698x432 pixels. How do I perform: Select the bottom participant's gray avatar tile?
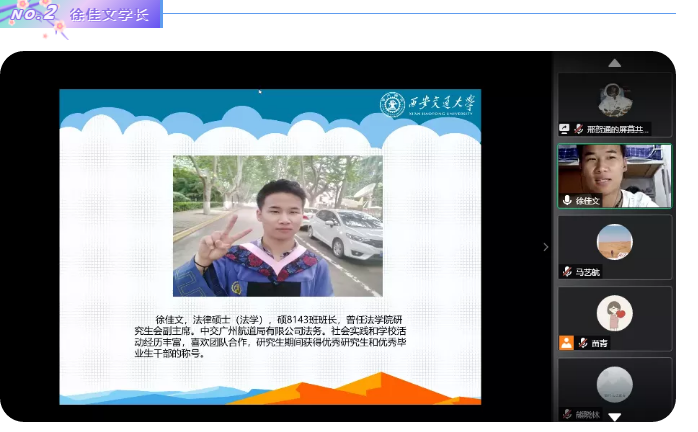(614, 384)
